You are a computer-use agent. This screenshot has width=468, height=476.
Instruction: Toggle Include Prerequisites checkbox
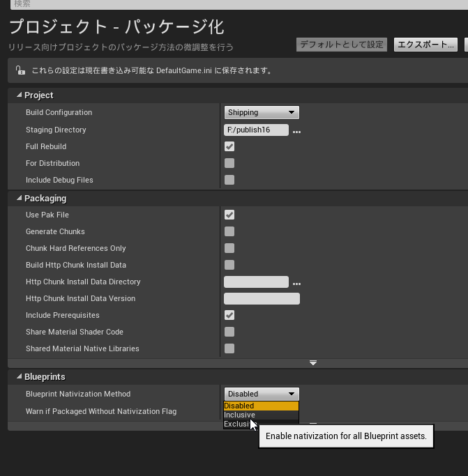pyautogui.click(x=229, y=315)
